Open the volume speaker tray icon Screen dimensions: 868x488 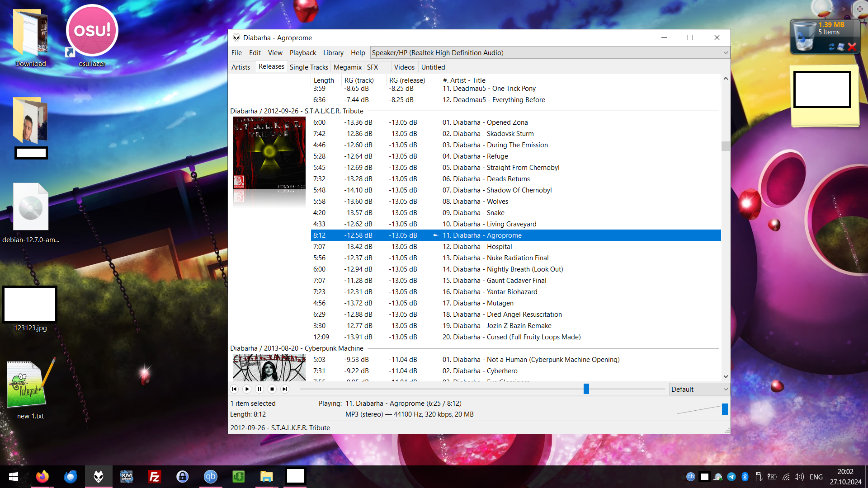click(799, 477)
